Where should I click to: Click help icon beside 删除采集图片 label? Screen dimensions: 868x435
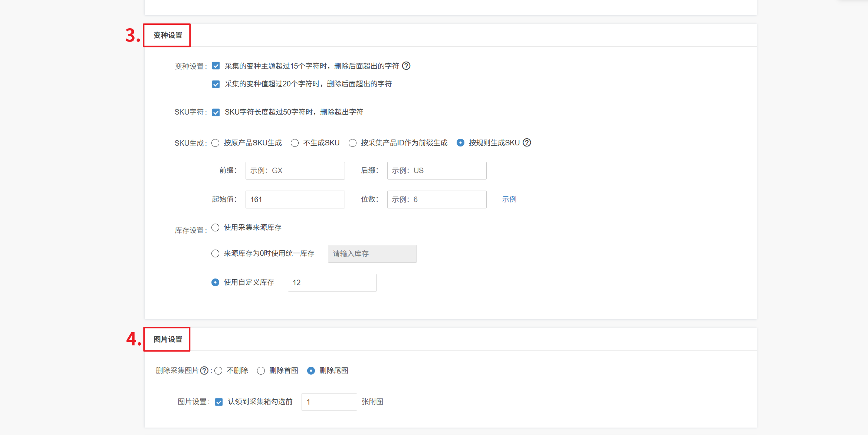[x=204, y=370]
